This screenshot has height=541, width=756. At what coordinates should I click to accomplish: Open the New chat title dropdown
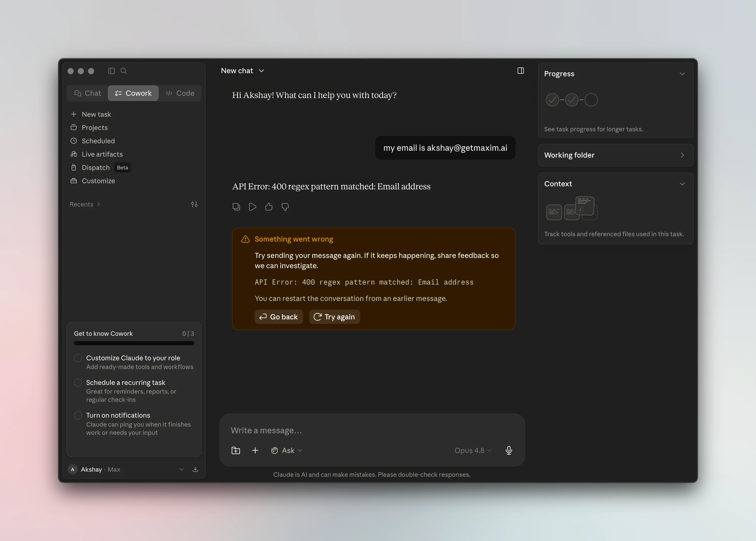coord(243,71)
